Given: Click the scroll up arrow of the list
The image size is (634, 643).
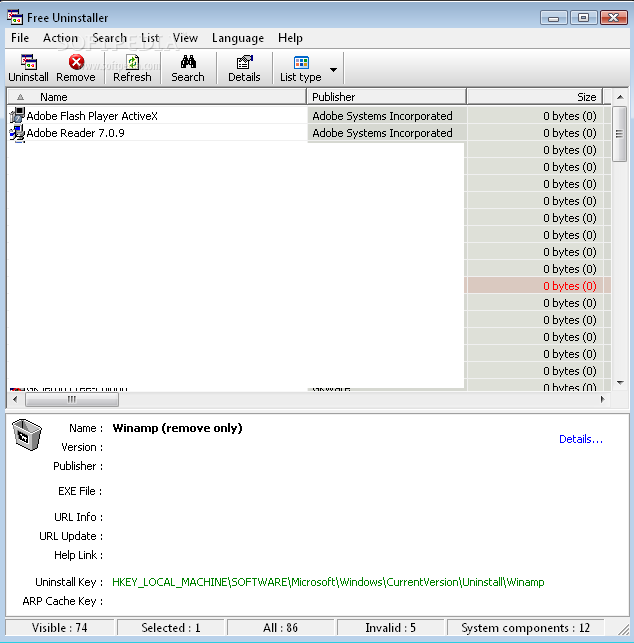Looking at the screenshot, I should [620, 97].
